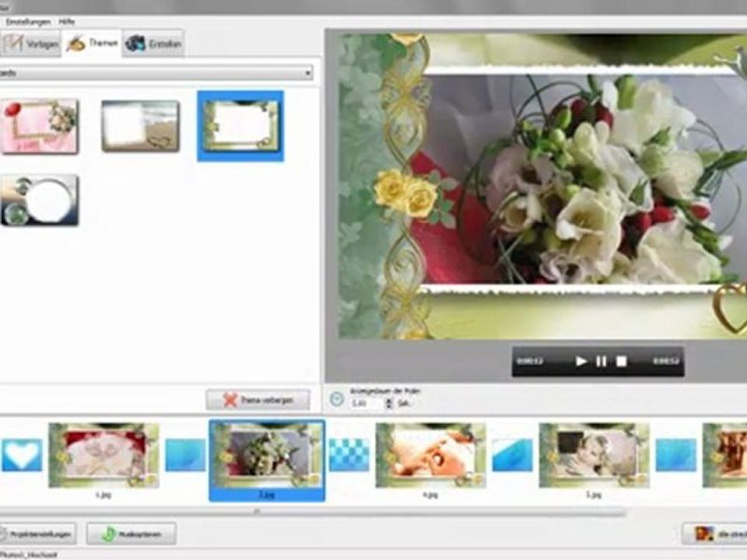The width and height of the screenshot is (747, 560).
Task: Select the round bubble frame theme
Action: click(40, 200)
